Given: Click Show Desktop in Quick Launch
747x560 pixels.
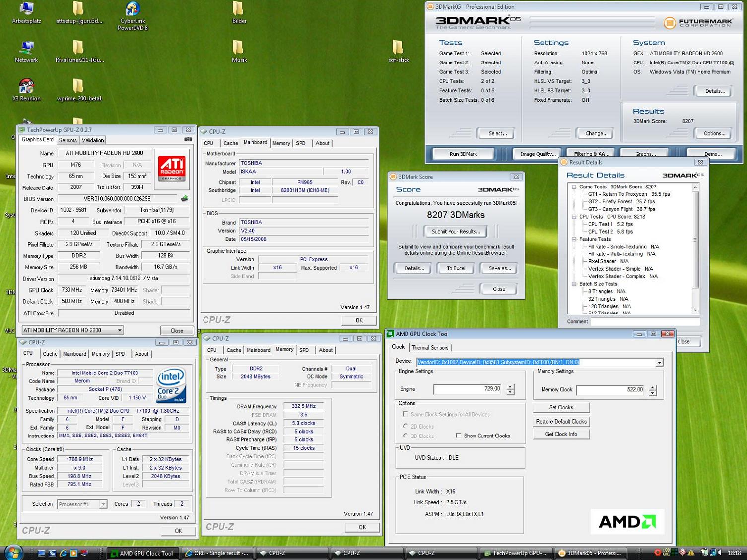Looking at the screenshot, I should (x=41, y=553).
